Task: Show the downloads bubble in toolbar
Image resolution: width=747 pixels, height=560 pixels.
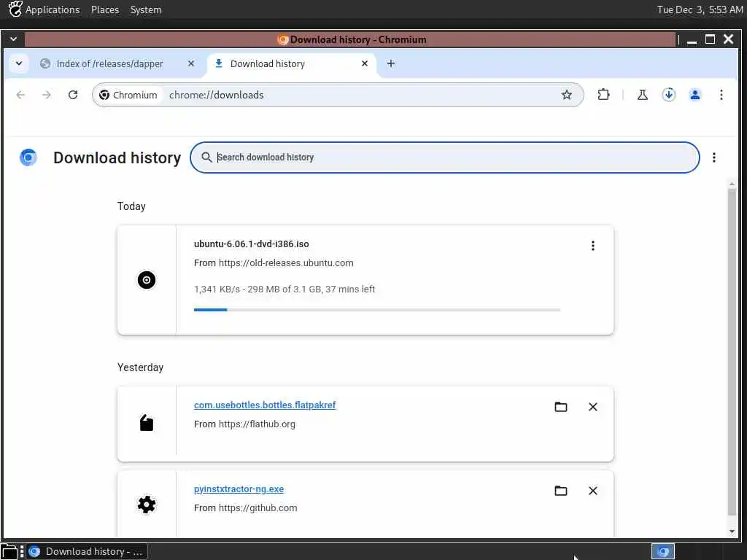Action: tap(669, 95)
